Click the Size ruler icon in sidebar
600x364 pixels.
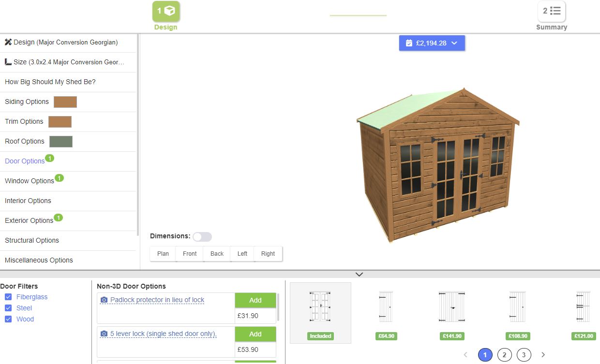8,62
